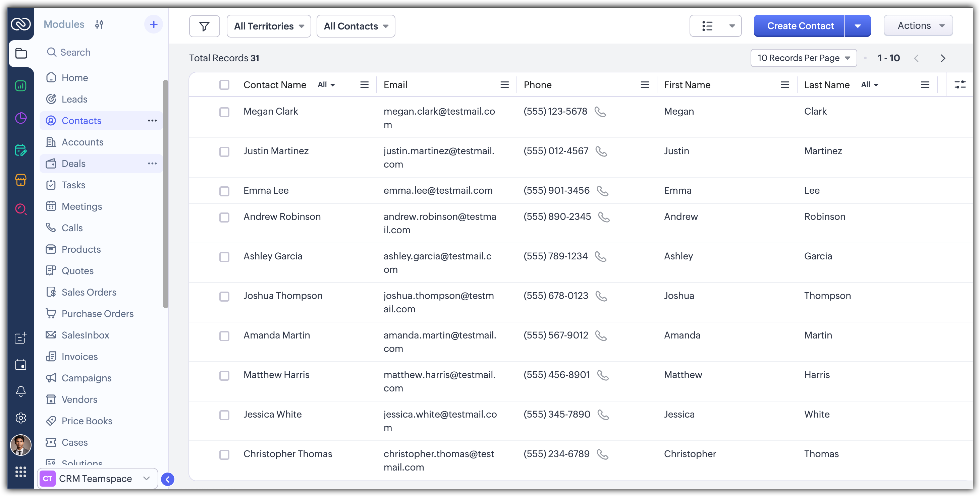Open the module settings sliders icon
The image size is (980, 496).
coord(99,25)
